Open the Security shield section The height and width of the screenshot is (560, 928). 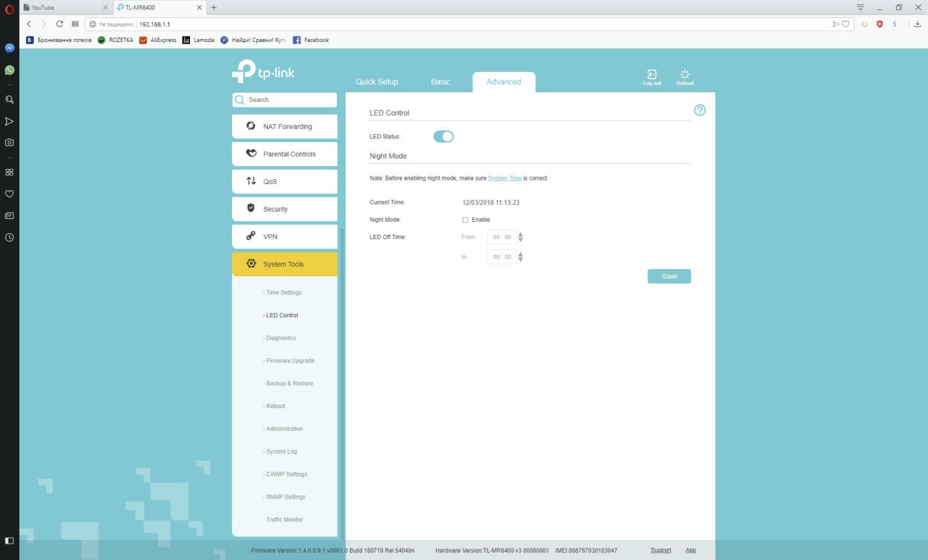pos(284,209)
